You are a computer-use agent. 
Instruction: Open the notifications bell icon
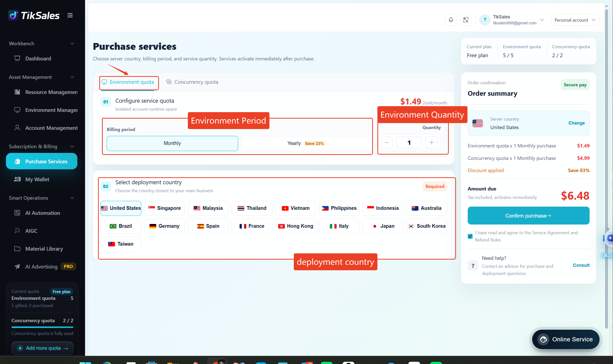coord(451,20)
